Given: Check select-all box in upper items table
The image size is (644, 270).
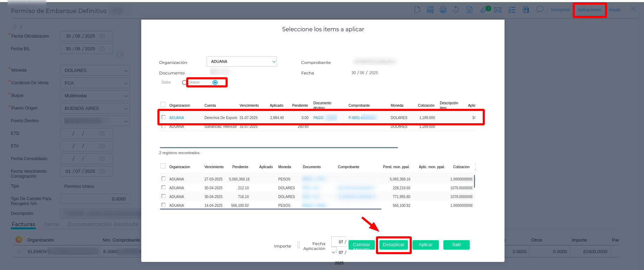Looking at the screenshot, I should (x=163, y=105).
